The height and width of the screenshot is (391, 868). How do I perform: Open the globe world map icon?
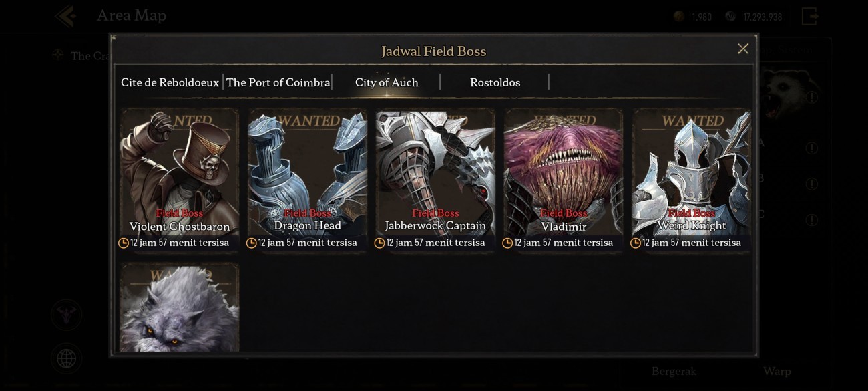(x=66, y=359)
